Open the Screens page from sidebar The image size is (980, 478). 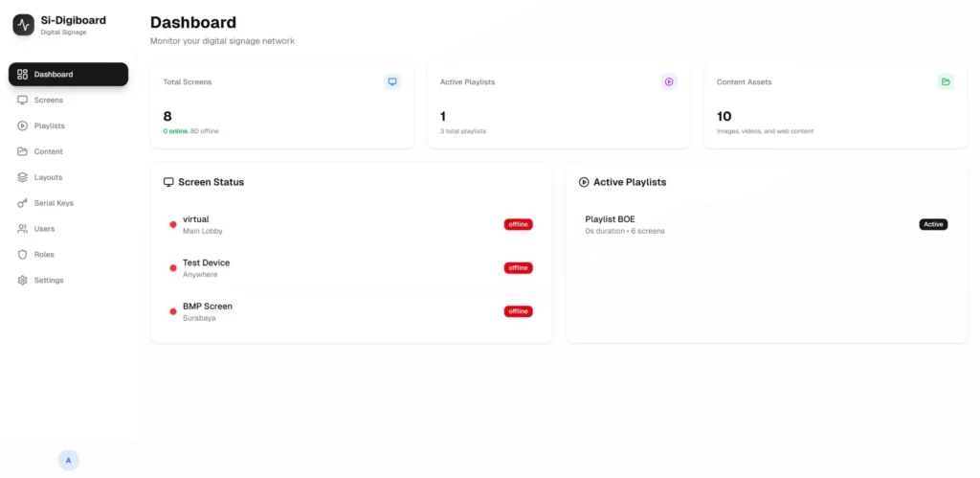tap(49, 100)
